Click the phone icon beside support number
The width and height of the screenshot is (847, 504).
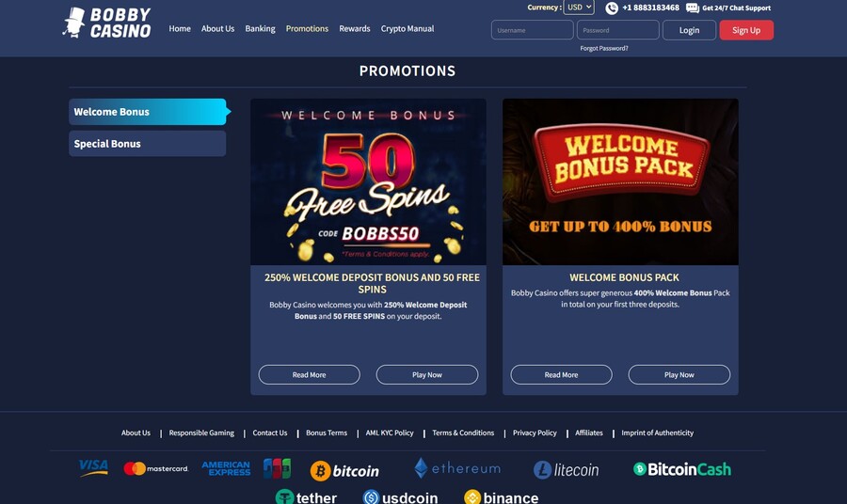(x=612, y=8)
